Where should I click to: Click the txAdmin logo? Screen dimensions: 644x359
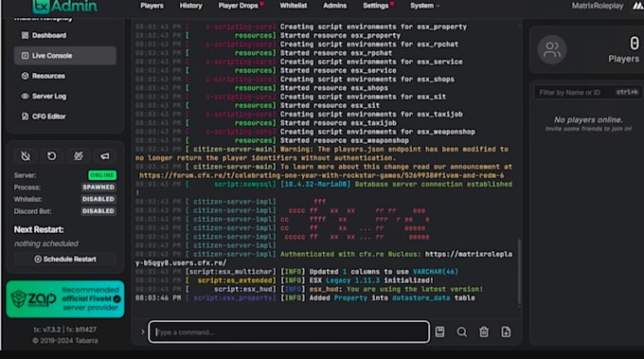65,7
